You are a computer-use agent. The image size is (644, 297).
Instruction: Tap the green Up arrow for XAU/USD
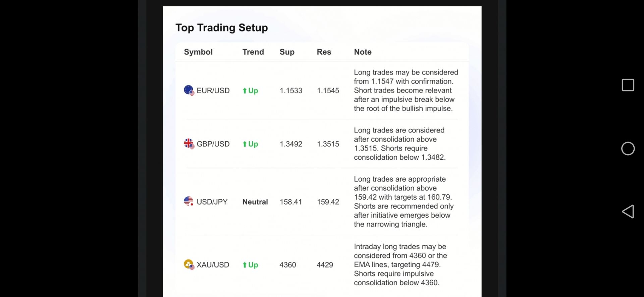(245, 265)
